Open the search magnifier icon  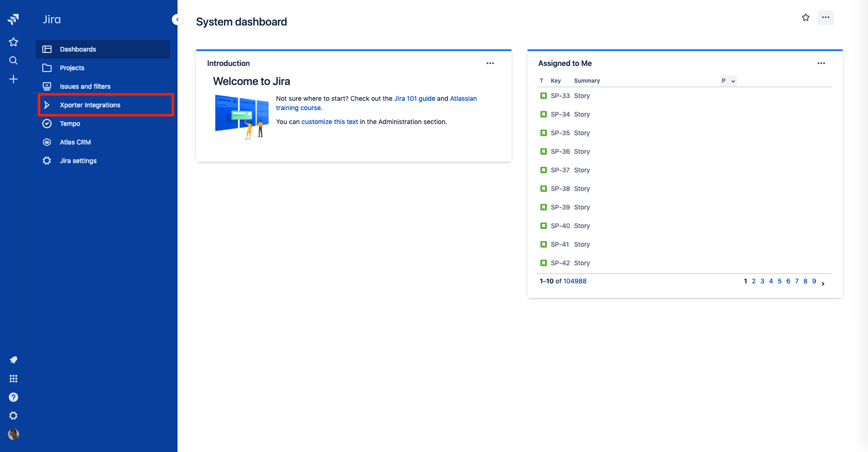coord(13,60)
